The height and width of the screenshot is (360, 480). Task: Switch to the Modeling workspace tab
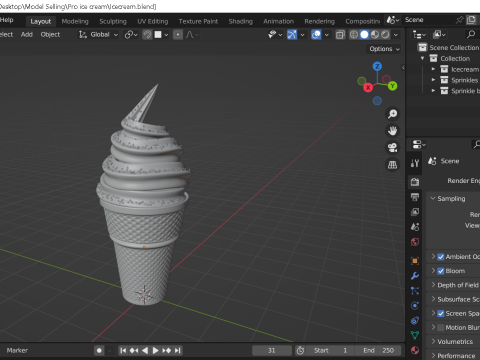point(75,21)
